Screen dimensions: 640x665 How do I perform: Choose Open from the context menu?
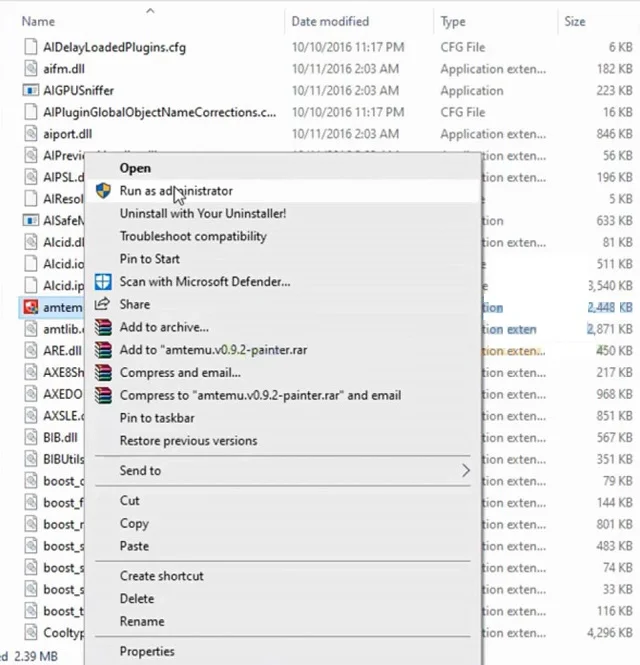pyautogui.click(x=135, y=168)
